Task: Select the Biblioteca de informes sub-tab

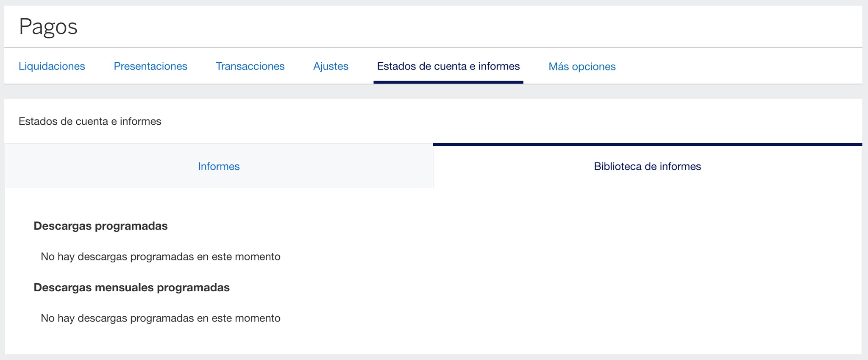Action: (x=647, y=166)
